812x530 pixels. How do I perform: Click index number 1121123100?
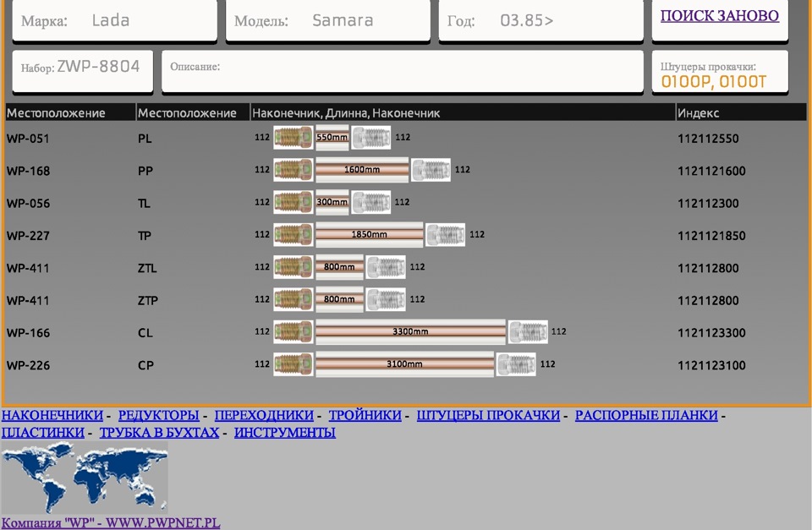coord(711,365)
